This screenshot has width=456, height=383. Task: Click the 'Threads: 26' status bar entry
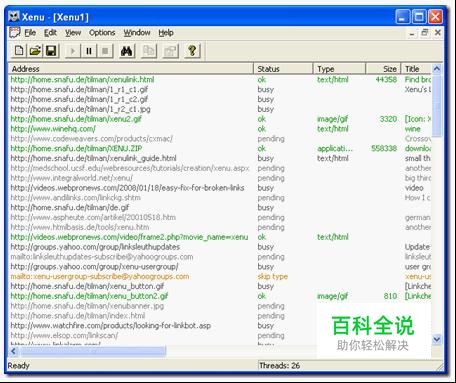point(280,366)
